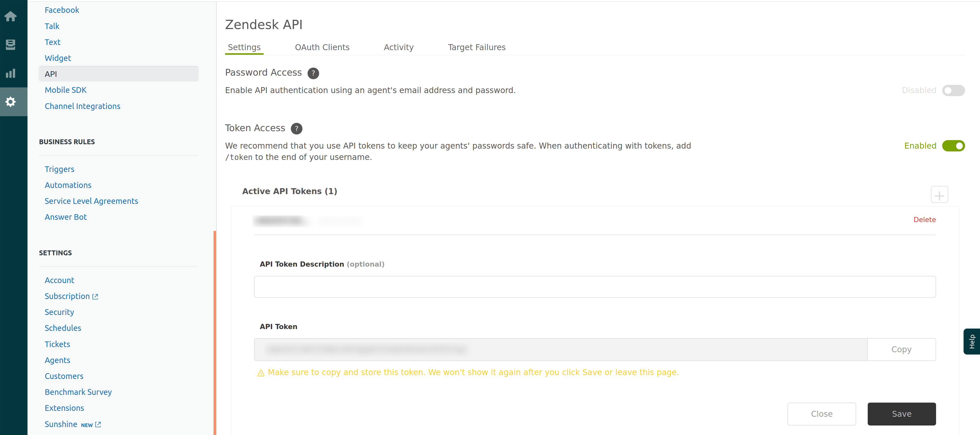Viewport: 980px width, 435px height.
Task: Select the Admin gear icon
Action: [x=11, y=102]
